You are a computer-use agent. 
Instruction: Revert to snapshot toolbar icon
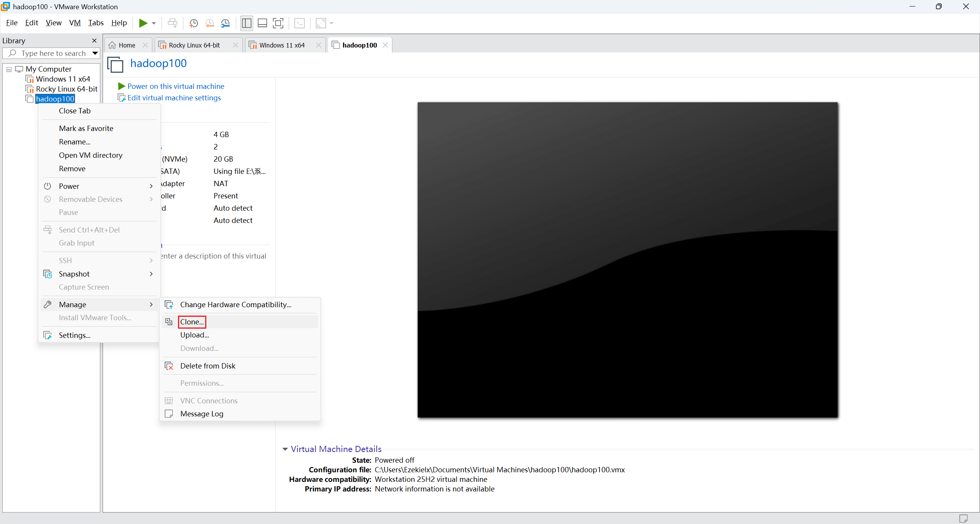[210, 23]
